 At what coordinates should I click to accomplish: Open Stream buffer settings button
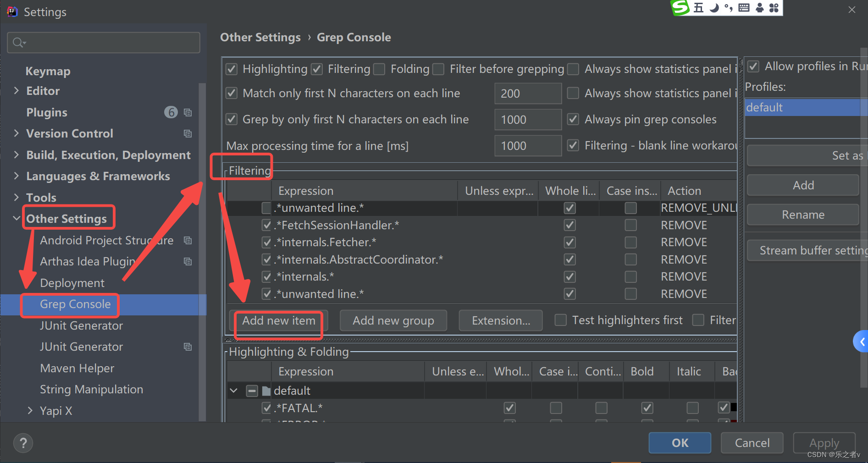click(x=807, y=250)
